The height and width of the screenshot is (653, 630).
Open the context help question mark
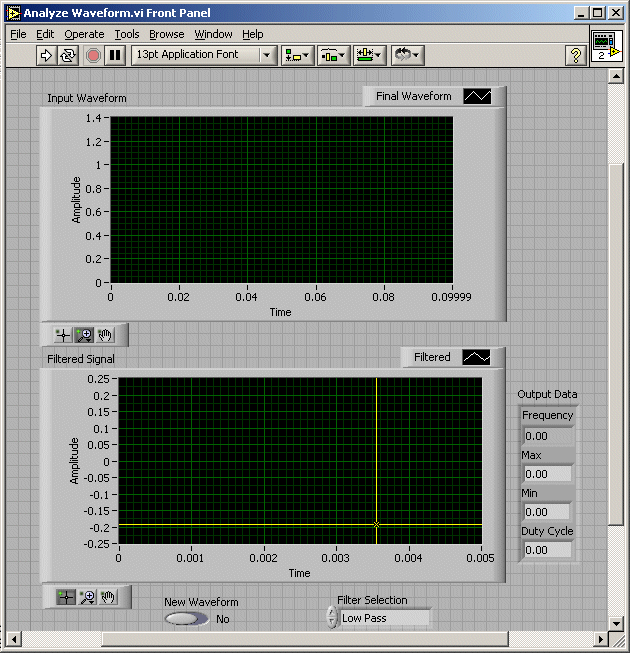[x=576, y=55]
